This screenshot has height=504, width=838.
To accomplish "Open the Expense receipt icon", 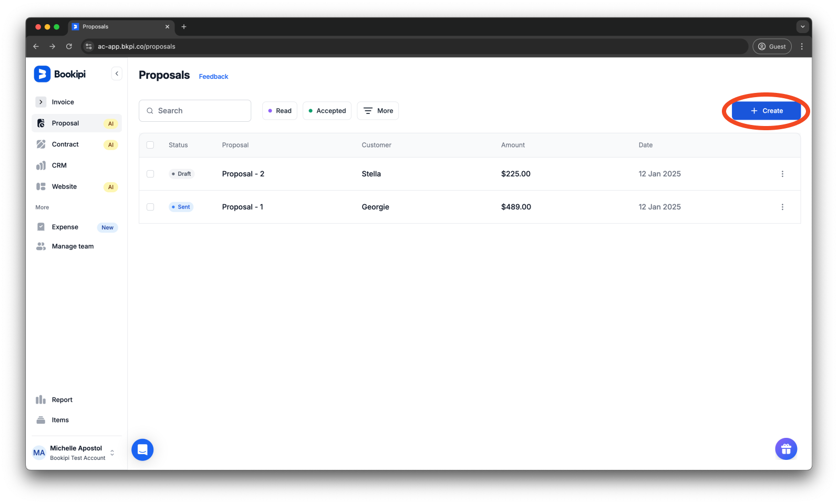I will click(41, 227).
